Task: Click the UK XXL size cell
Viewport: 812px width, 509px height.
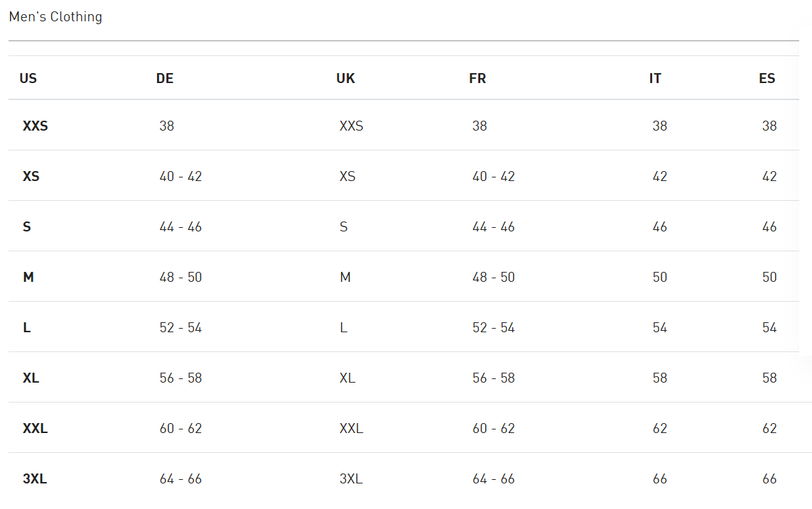Action: pos(351,428)
